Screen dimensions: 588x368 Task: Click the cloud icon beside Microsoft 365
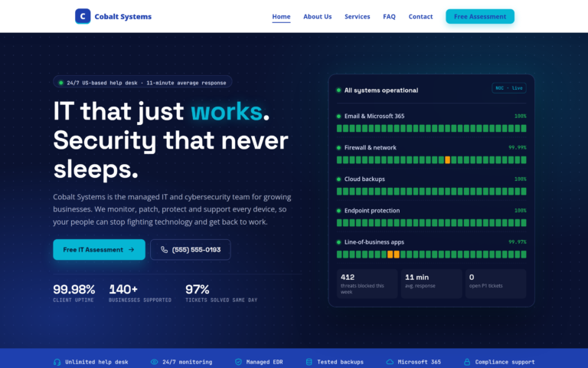click(x=390, y=362)
